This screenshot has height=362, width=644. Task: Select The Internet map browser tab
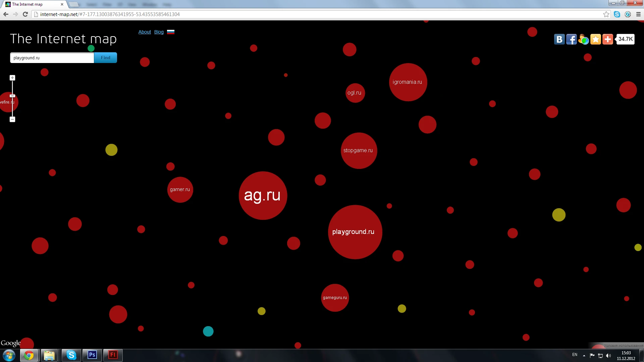pyautogui.click(x=34, y=4)
